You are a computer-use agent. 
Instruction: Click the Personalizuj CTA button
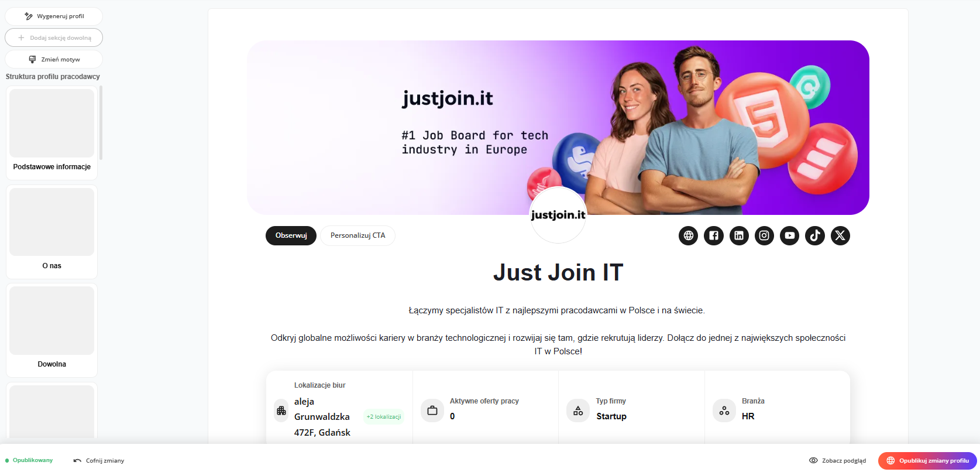[357, 235]
